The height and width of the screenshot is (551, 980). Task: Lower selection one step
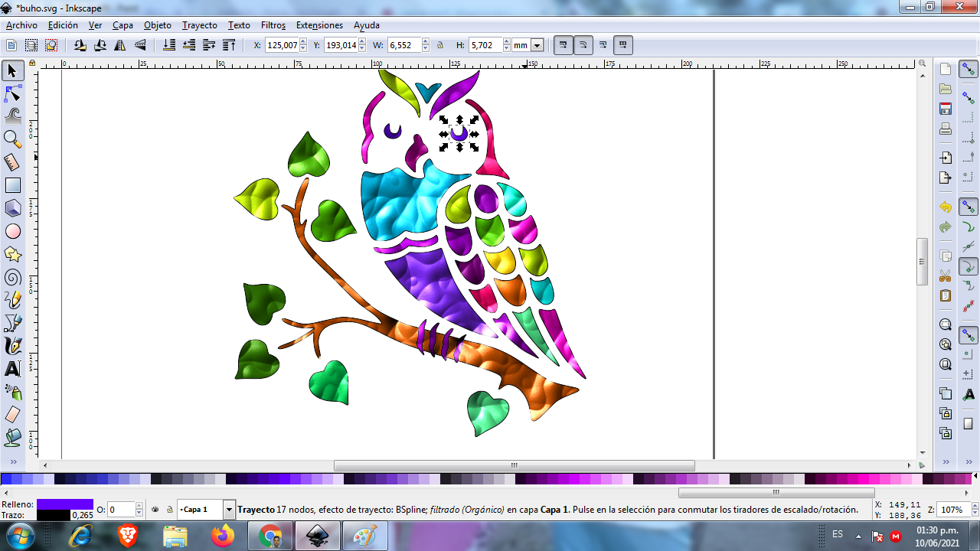pyautogui.click(x=190, y=45)
